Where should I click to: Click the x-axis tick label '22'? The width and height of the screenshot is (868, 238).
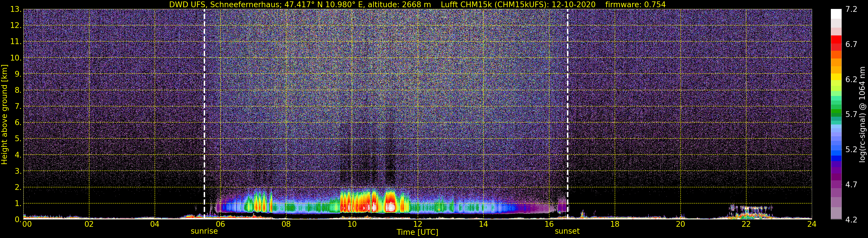point(746,224)
